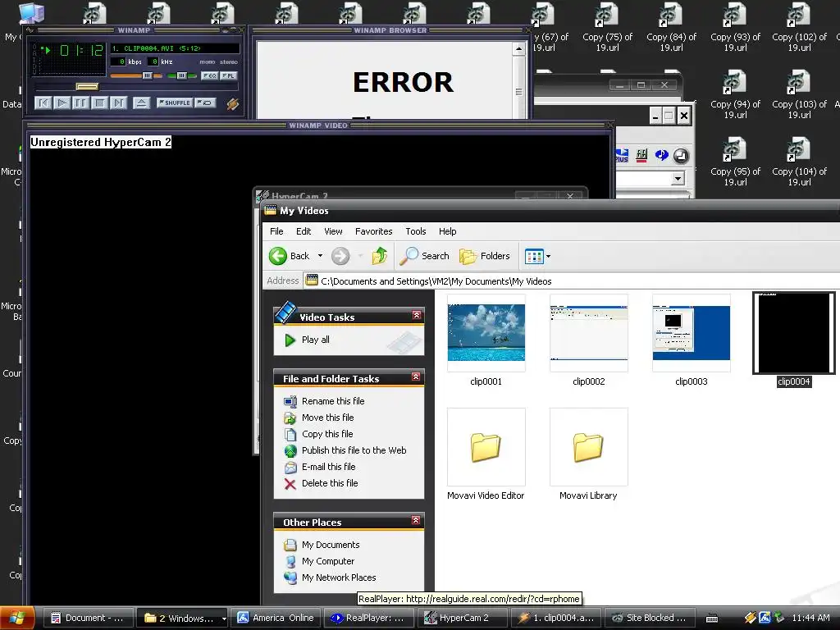Click Windows Start button
Image resolution: width=840 pixels, height=630 pixels.
pyautogui.click(x=18, y=619)
